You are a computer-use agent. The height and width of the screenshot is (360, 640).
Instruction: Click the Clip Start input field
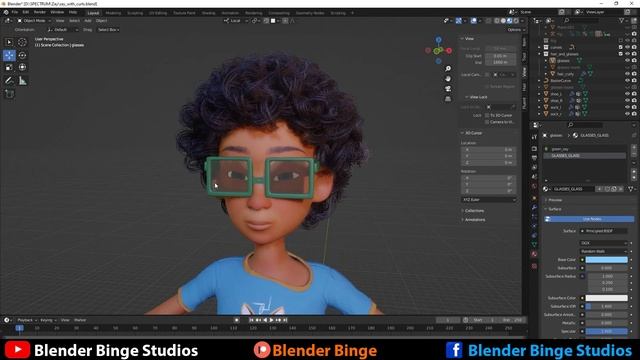(x=501, y=56)
